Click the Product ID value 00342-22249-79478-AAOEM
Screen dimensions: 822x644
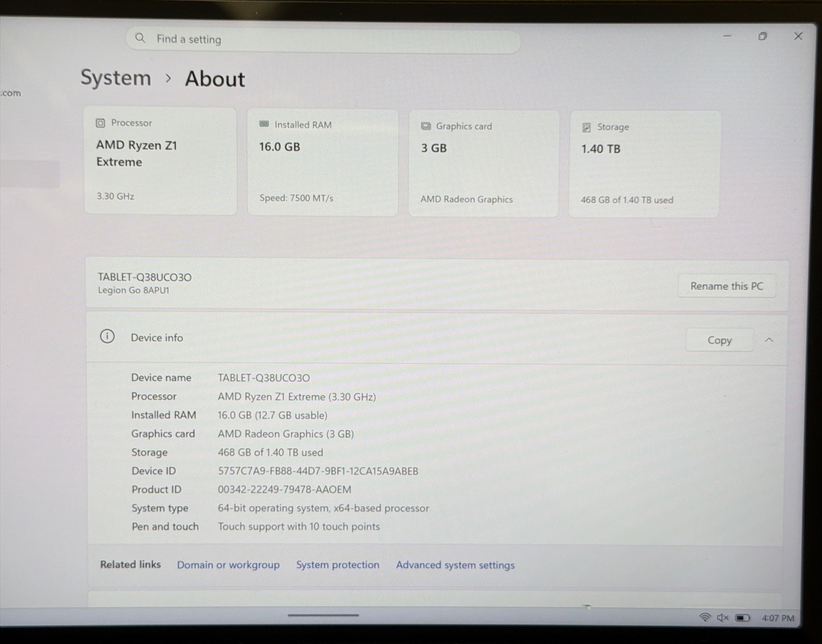(x=285, y=489)
